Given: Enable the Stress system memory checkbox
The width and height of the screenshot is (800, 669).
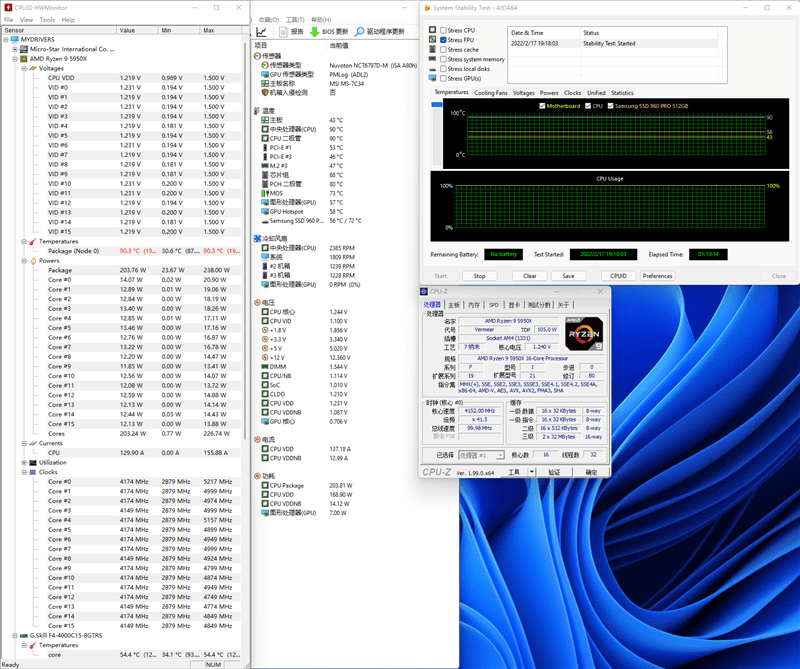Looking at the screenshot, I should pos(443,59).
